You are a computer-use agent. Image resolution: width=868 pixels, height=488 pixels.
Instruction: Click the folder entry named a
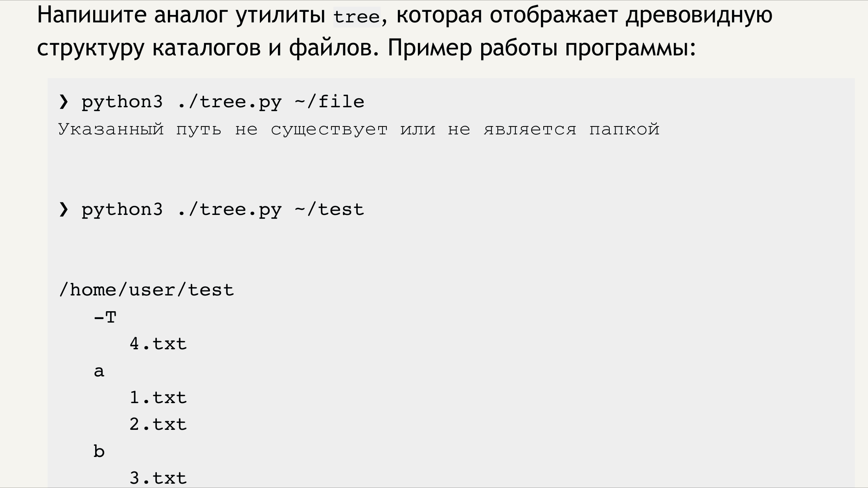pos(99,371)
